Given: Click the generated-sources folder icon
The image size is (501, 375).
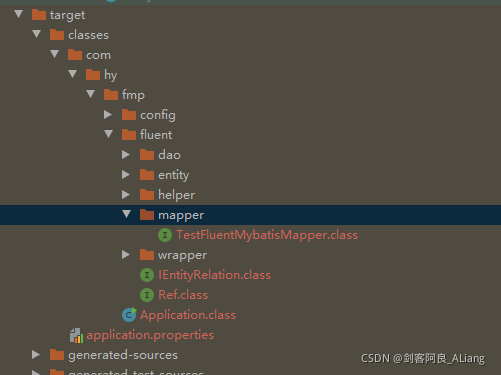Looking at the screenshot, I should [57, 355].
